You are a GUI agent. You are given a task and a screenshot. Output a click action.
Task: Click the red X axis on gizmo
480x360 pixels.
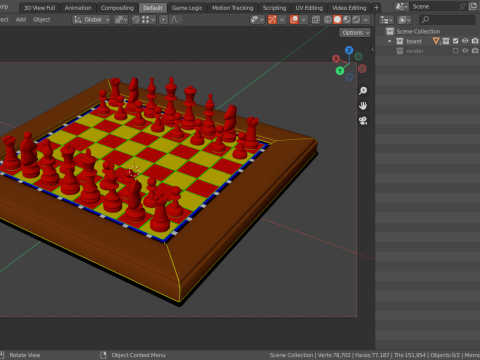[x=336, y=59]
